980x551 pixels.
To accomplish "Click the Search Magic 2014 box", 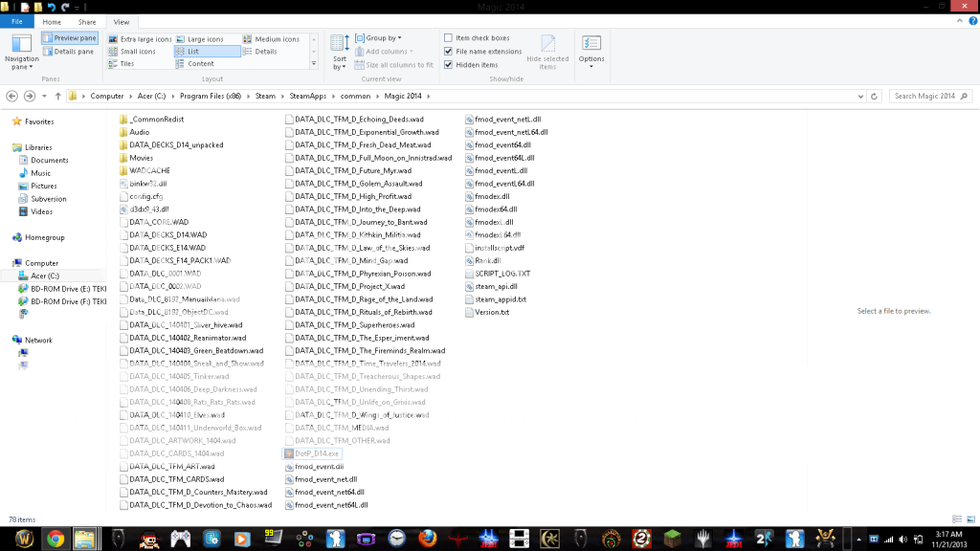I will coord(930,97).
